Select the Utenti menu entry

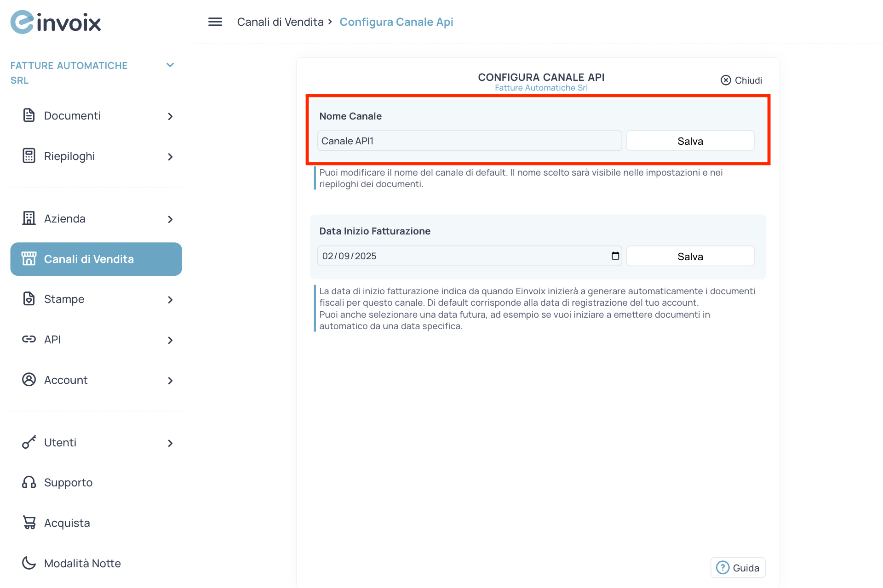(x=60, y=442)
